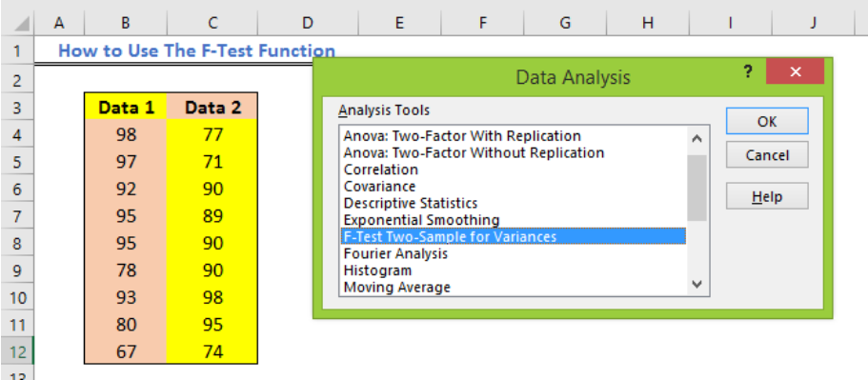
Task: Click the analysis tools scrollbar thumb
Action: click(696, 188)
